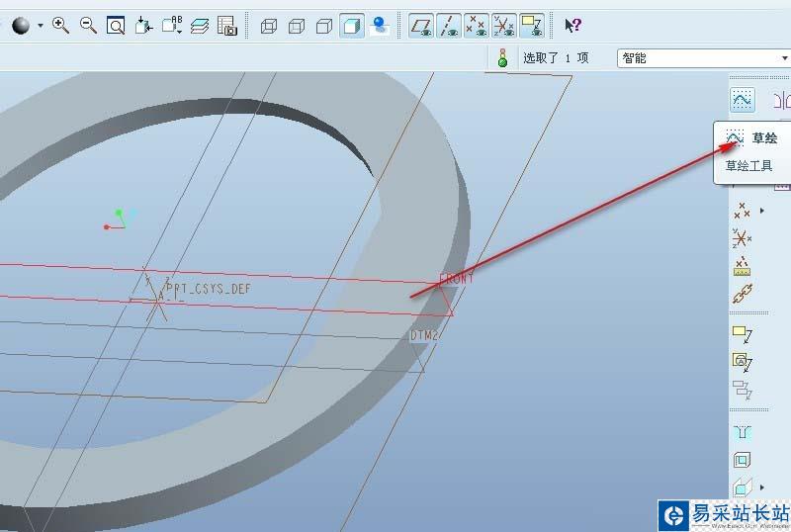Click the context-sensitive help arrow icon
791x532 pixels.
click(x=572, y=26)
